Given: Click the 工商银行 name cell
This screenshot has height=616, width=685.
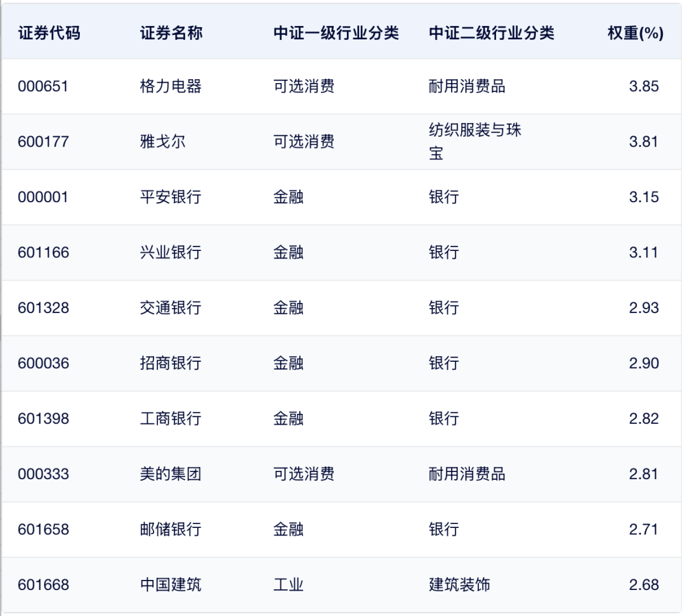Looking at the screenshot, I should pyautogui.click(x=171, y=419).
